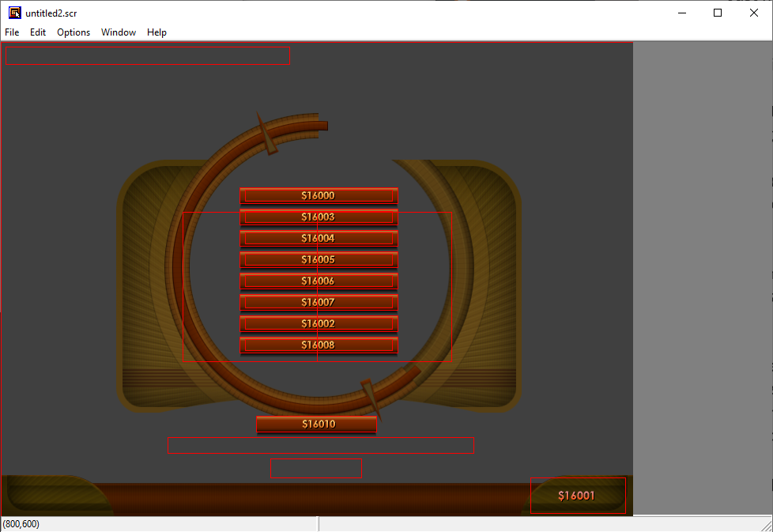Screen dimensions: 773x532
Task: Select the wide outlined box below $16010
Action: click(x=321, y=445)
